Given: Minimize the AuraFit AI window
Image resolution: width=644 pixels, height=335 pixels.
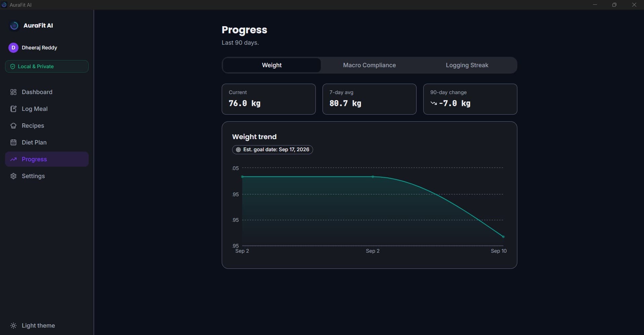Looking at the screenshot, I should click(595, 5).
